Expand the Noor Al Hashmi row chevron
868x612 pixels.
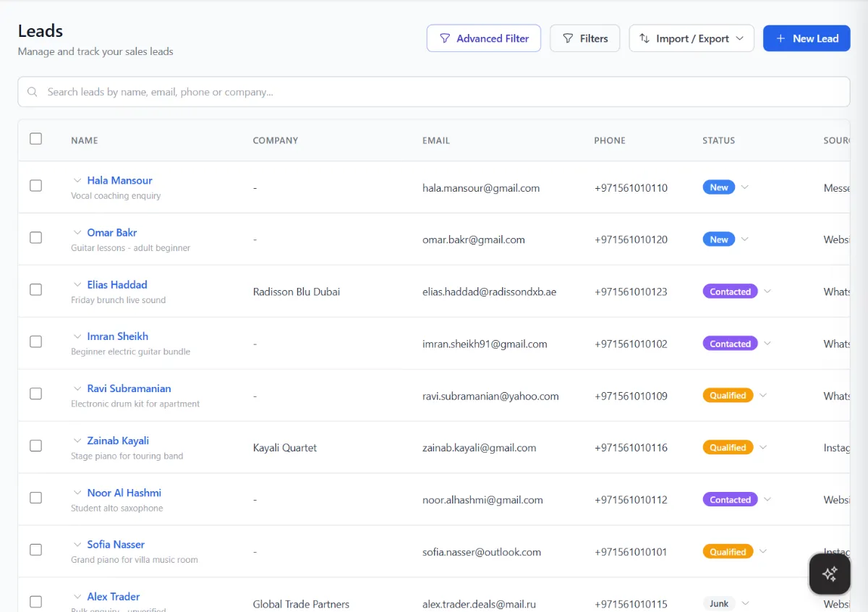coord(77,493)
